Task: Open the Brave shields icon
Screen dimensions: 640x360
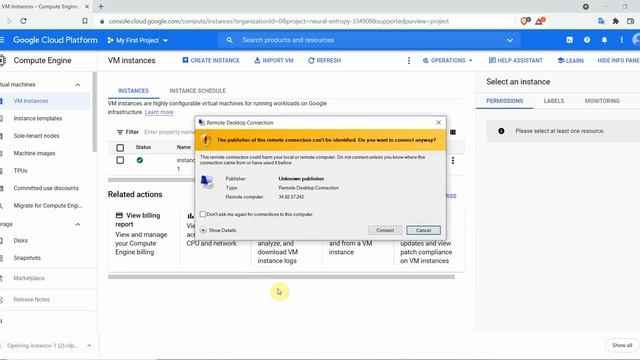Action: [x=525, y=21]
